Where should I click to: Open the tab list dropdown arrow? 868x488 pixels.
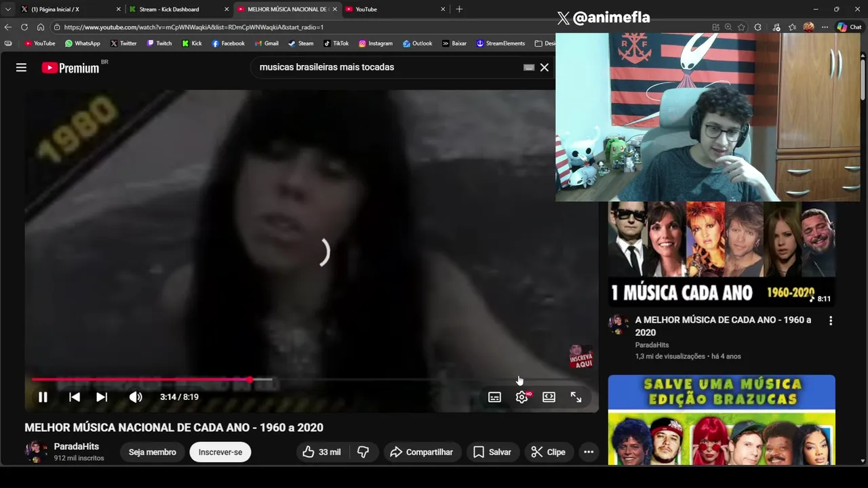pos(7,9)
